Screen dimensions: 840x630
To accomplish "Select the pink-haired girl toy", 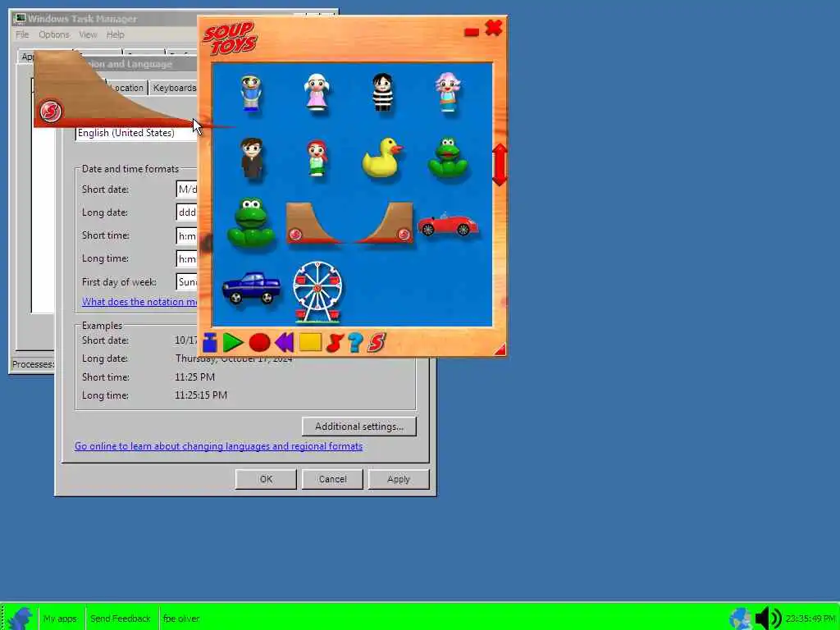I will pos(448,92).
